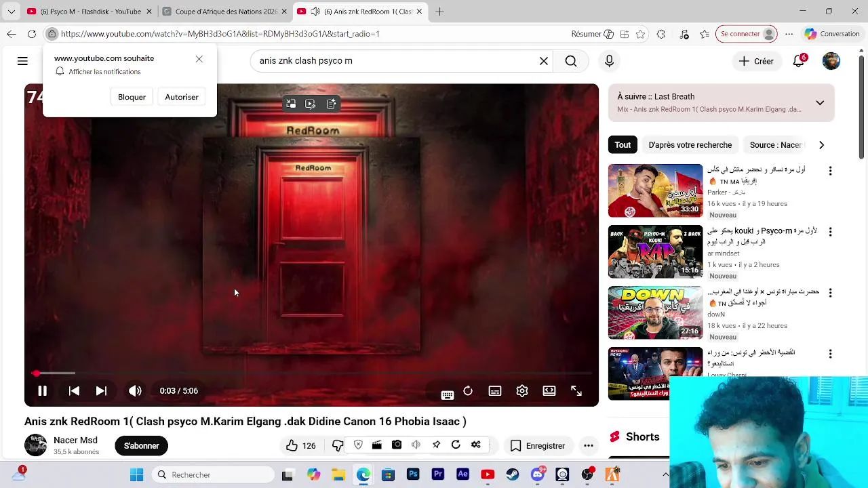The height and width of the screenshot is (488, 868).
Task: Mute the player volume speaker icon
Action: (135, 391)
